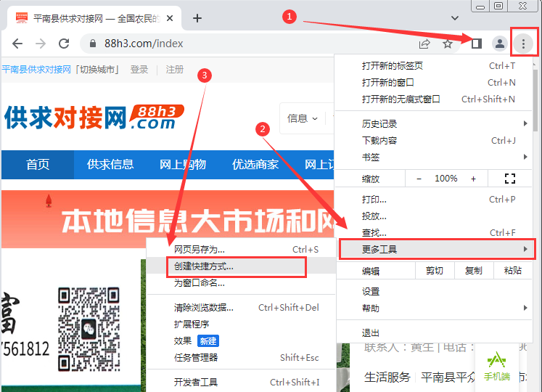
Task: Click the 切换城市 link
Action: click(x=99, y=70)
